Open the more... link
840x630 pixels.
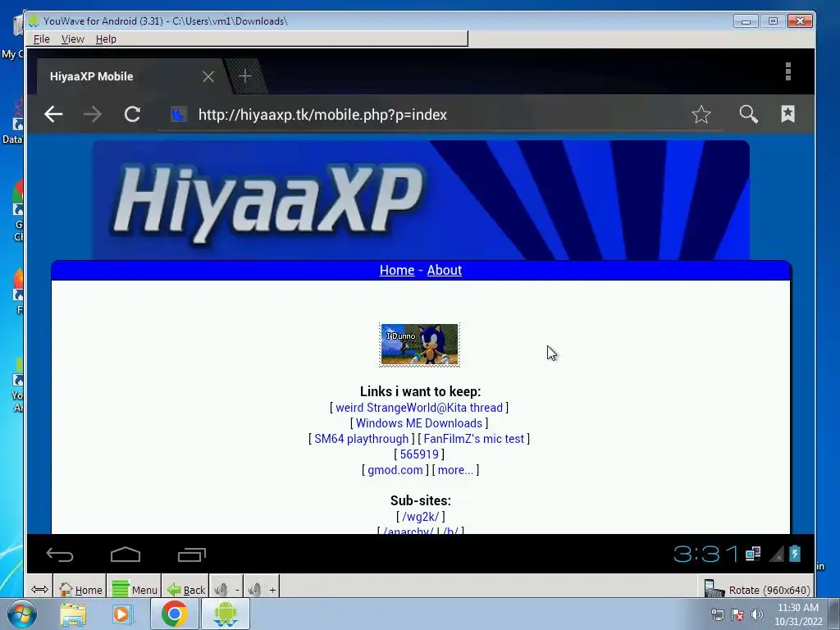(455, 470)
